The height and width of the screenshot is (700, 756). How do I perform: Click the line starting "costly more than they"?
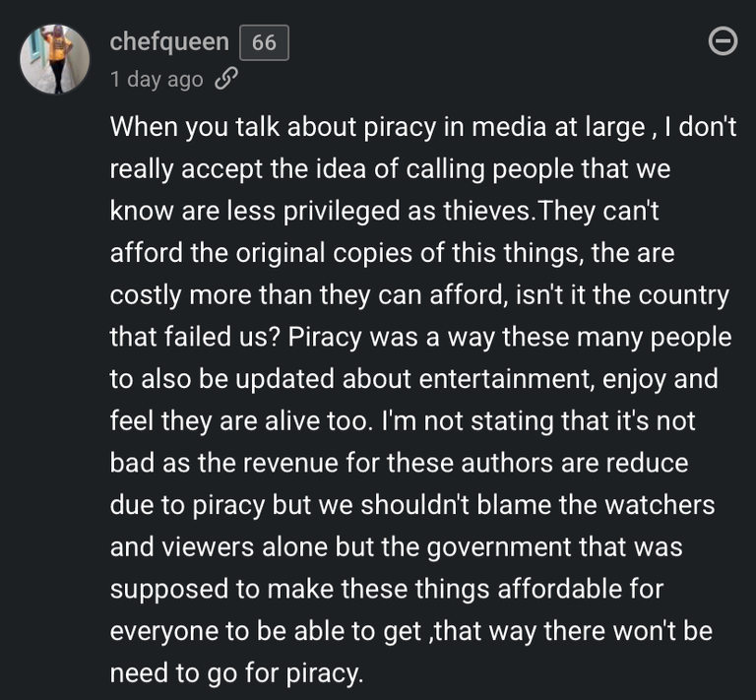419,295
